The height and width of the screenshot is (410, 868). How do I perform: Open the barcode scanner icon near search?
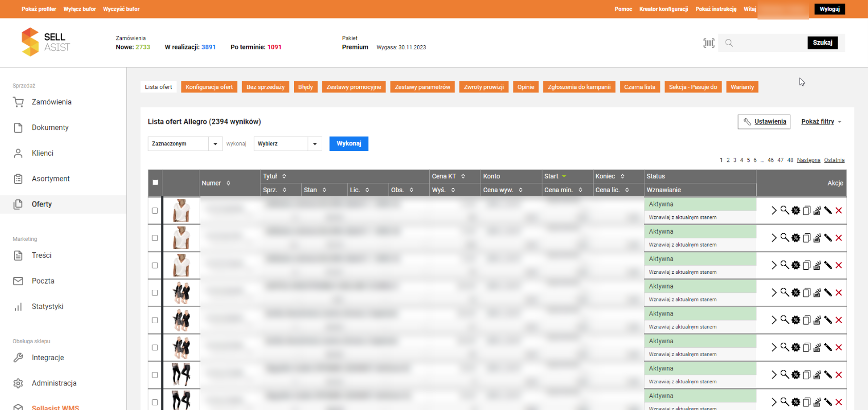tap(709, 43)
